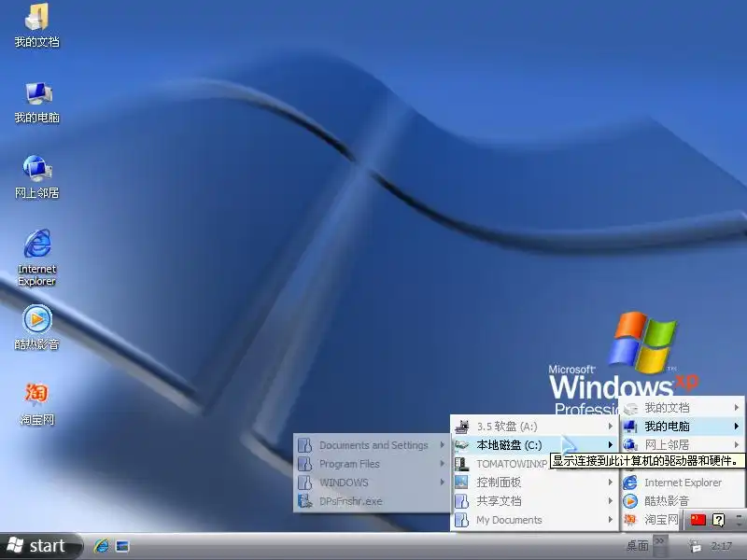Click the taskbar clock 2:17

point(721,546)
